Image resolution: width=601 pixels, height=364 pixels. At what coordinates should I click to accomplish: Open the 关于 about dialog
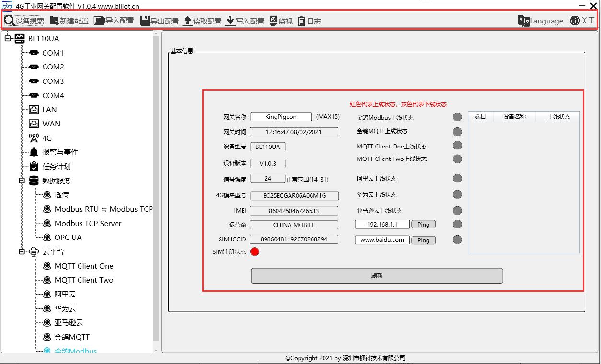[x=582, y=21]
